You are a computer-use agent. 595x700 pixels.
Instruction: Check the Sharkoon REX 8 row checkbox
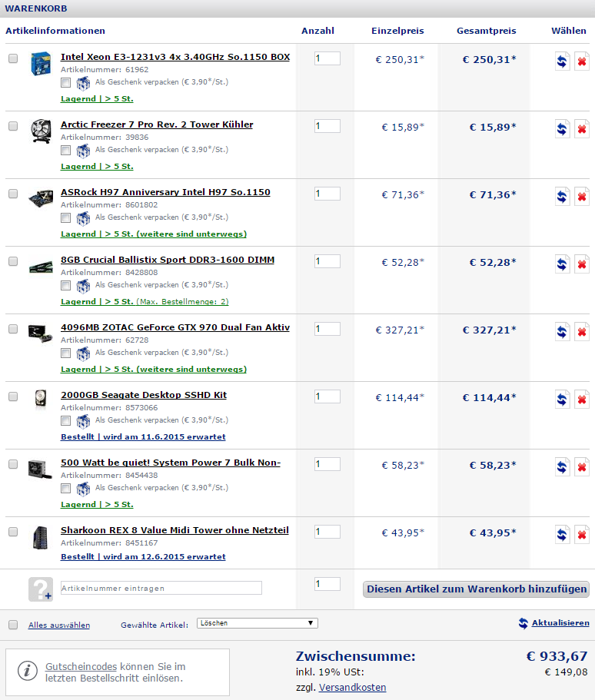pos(13,532)
